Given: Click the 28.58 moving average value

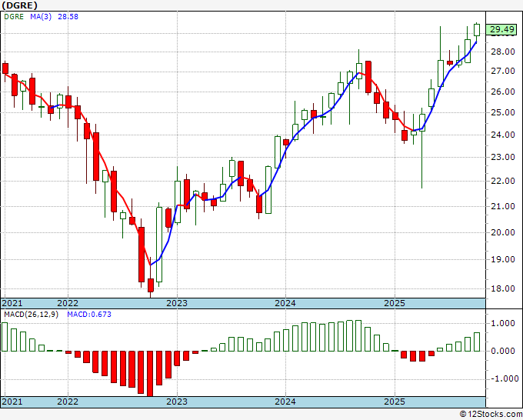Looking at the screenshot, I should click(x=68, y=17).
